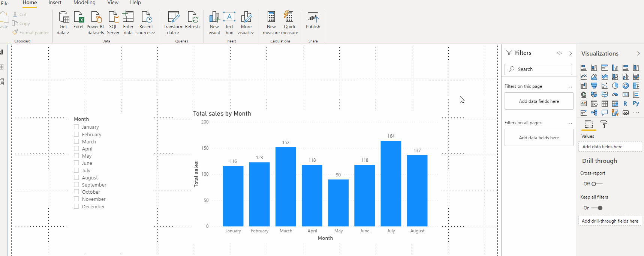Choose the area chart visualization
Image resolution: width=644 pixels, height=256 pixels.
(x=594, y=77)
